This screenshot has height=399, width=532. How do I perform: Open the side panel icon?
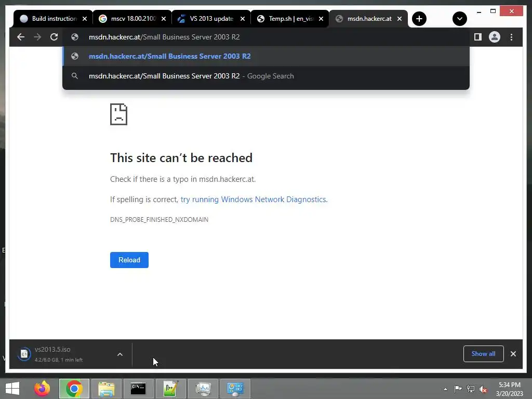478,37
